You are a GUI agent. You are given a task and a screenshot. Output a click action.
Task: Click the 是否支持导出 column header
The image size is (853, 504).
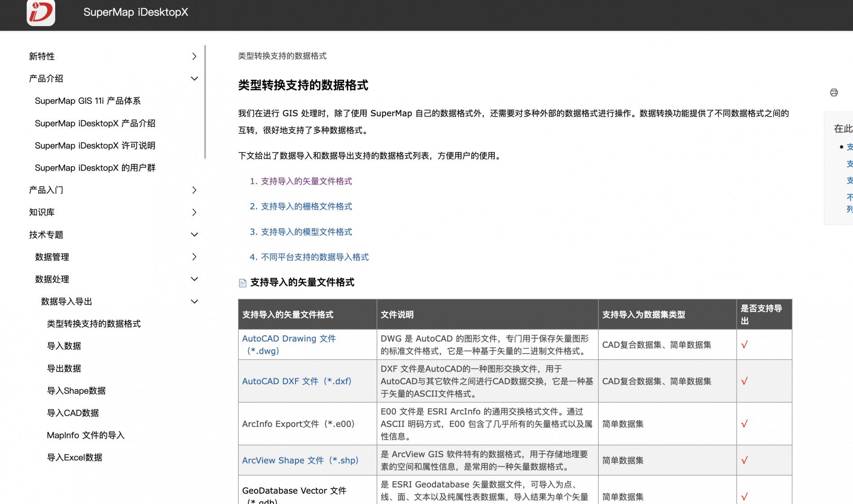(764, 314)
